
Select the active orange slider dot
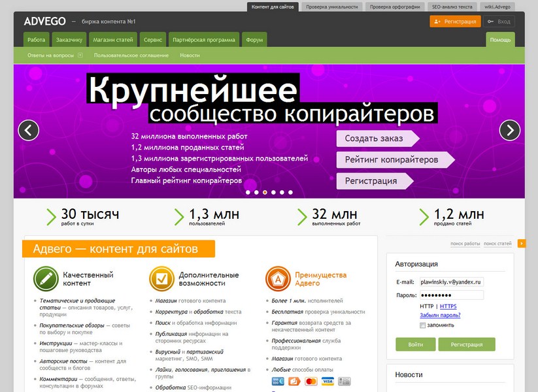coord(265,192)
